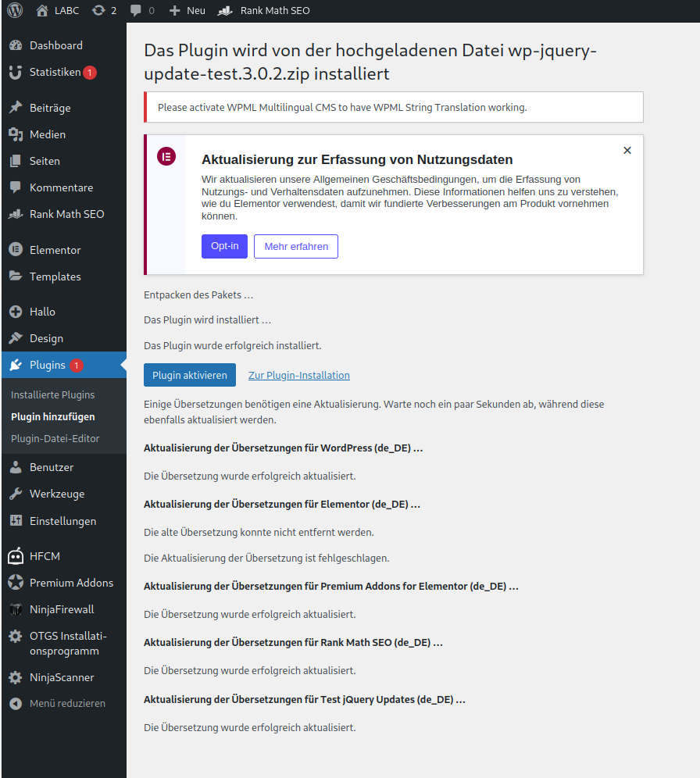Click the Statistiken sidebar icon
The height and width of the screenshot is (778, 700).
point(16,73)
